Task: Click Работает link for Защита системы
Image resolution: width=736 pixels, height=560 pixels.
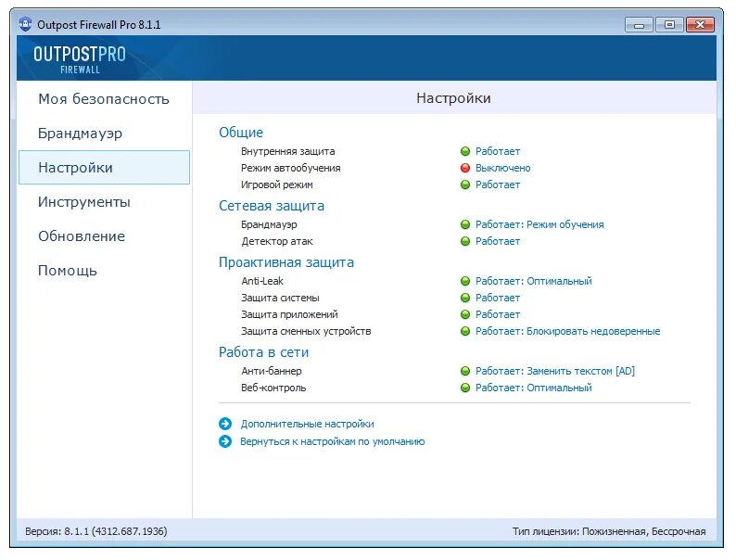Action: pyautogui.click(x=498, y=298)
